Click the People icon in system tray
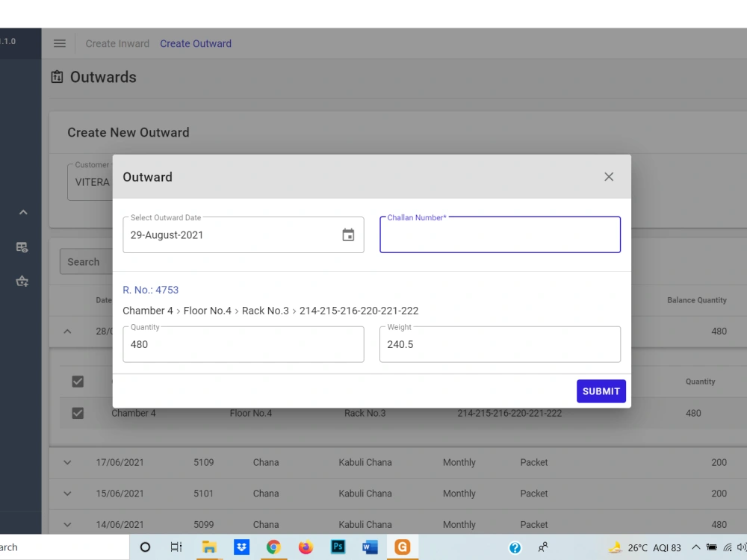 (x=543, y=547)
